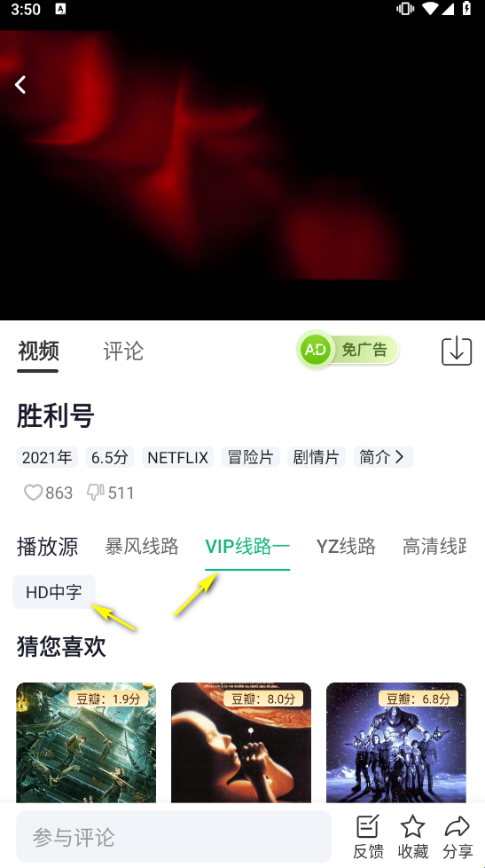
Task: Open the recommended movie rated 豆瓣 6.8分
Action: pyautogui.click(x=396, y=742)
